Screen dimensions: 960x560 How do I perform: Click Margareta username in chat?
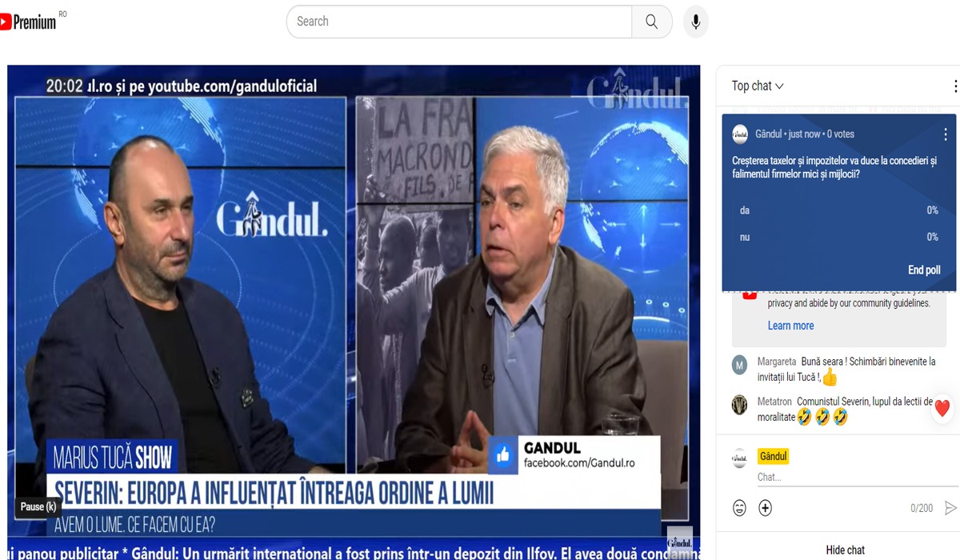point(777,362)
